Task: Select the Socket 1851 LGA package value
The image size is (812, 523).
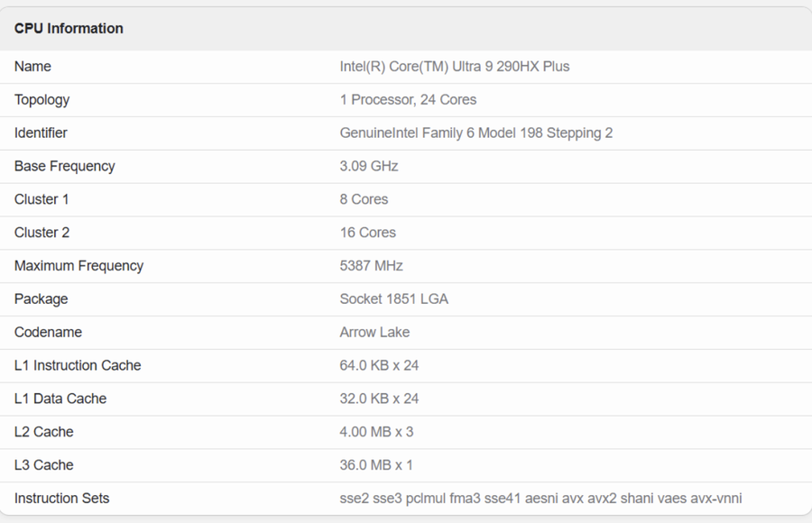Action: 393,299
